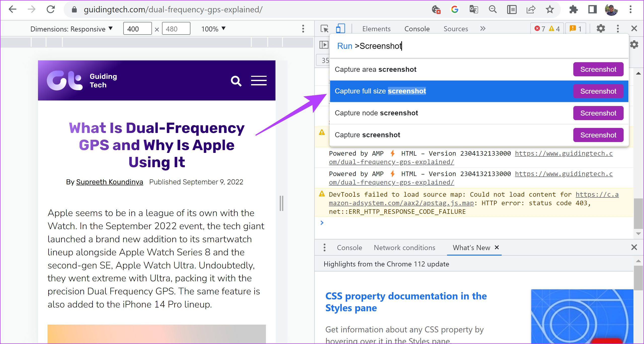
Task: Select the inspect element picker tool
Action: 325,29
